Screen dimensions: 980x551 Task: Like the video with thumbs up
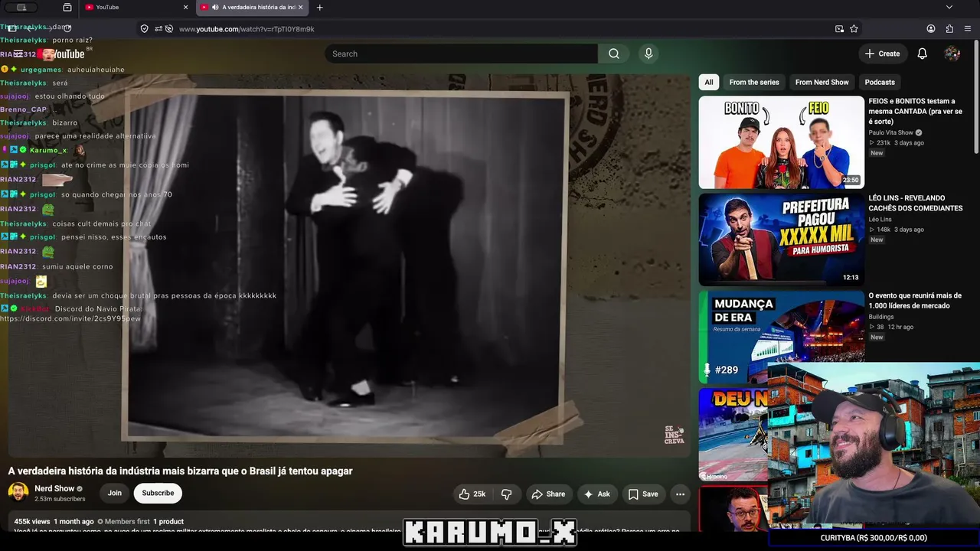[472, 494]
